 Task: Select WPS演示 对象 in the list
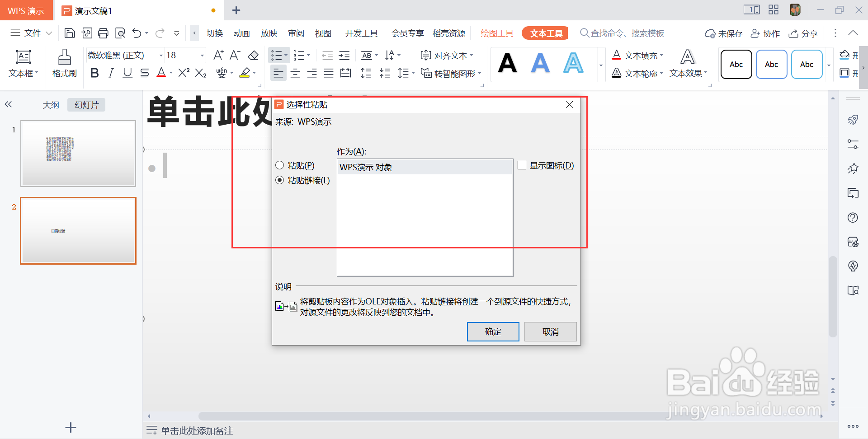(x=425, y=167)
